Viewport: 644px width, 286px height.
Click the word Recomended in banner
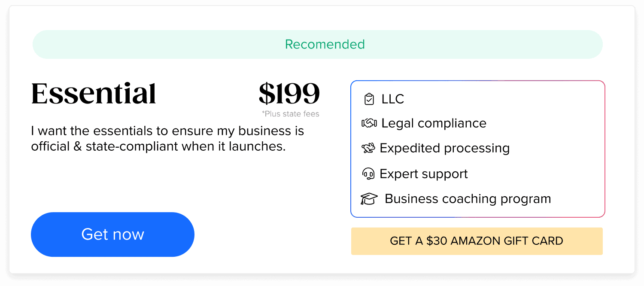325,44
